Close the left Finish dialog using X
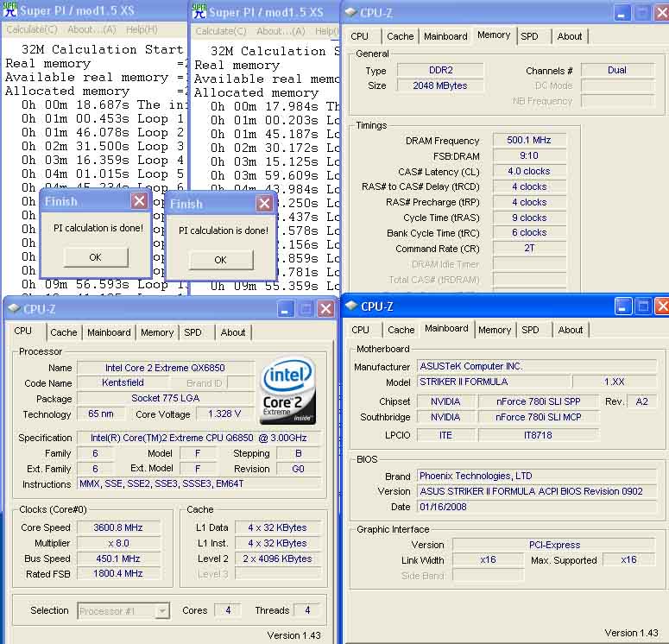Viewport: 669px width, 644px height. (139, 201)
